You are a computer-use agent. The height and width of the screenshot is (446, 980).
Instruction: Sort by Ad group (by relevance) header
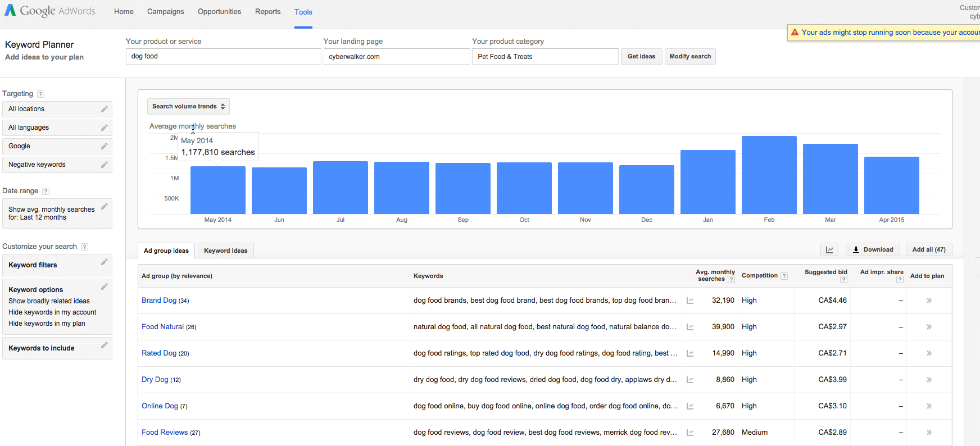click(x=177, y=276)
